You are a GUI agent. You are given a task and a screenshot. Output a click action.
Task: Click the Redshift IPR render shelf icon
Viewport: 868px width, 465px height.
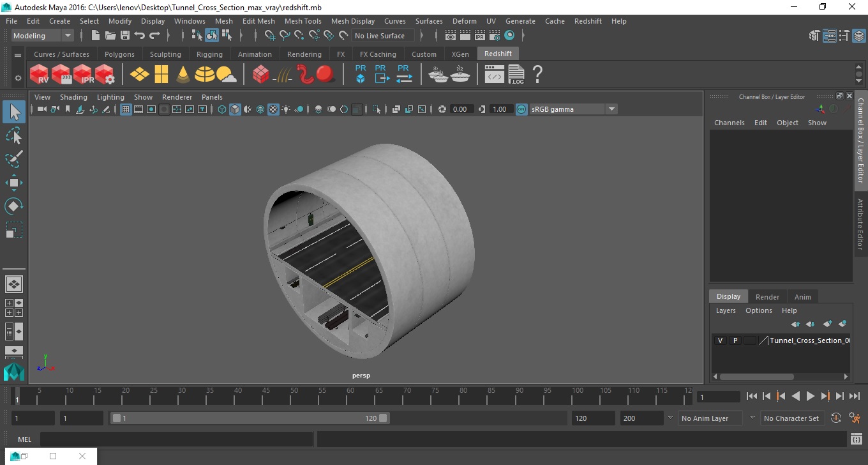[83, 75]
